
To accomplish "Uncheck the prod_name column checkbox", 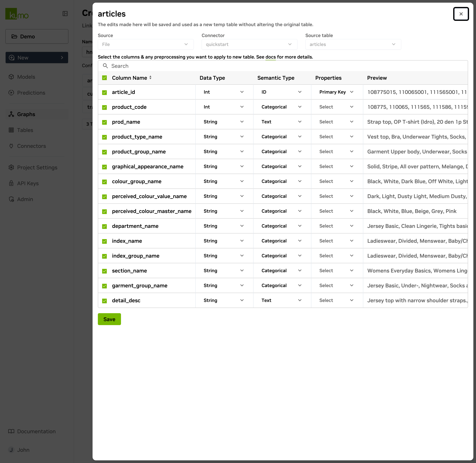I will (x=104, y=122).
